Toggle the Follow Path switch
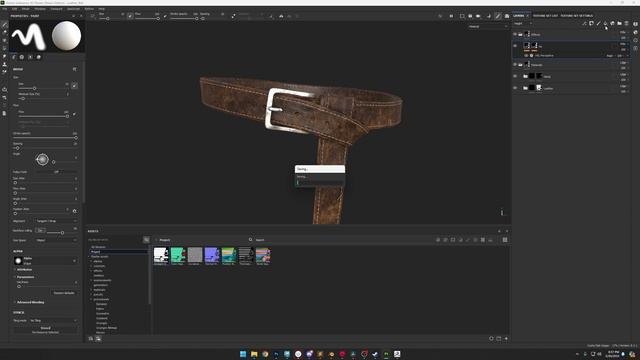640x360 pixels. [x=56, y=172]
